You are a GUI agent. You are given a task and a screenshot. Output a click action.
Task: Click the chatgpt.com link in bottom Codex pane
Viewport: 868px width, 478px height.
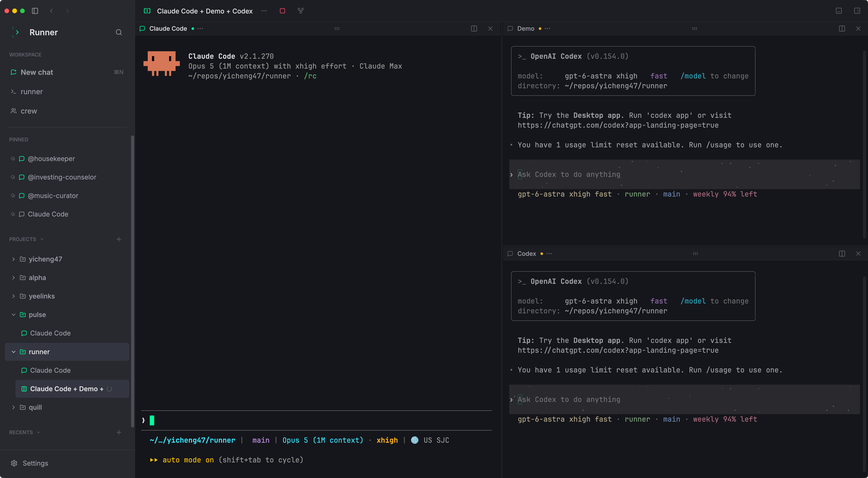pyautogui.click(x=618, y=350)
